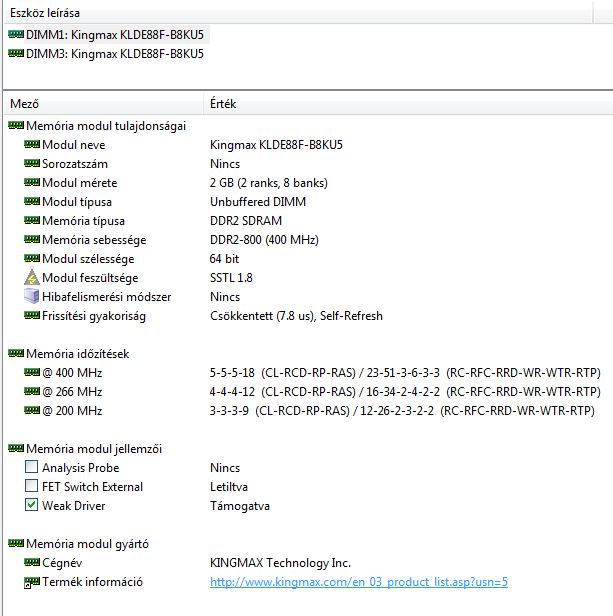Click the value 2 GB (2 ranks, 8 banks)
This screenshot has width=613, height=616.
(269, 183)
